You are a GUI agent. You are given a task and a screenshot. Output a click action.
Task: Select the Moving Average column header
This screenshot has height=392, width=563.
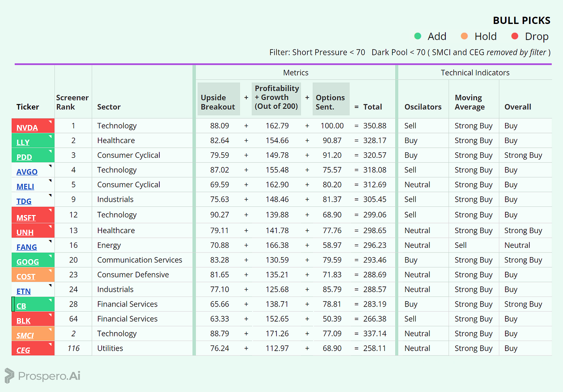tap(469, 102)
